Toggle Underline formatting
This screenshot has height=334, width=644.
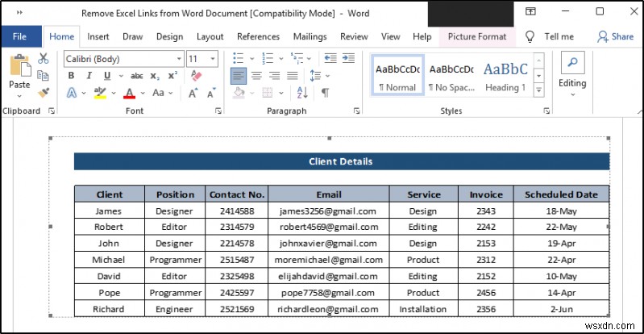tap(107, 76)
